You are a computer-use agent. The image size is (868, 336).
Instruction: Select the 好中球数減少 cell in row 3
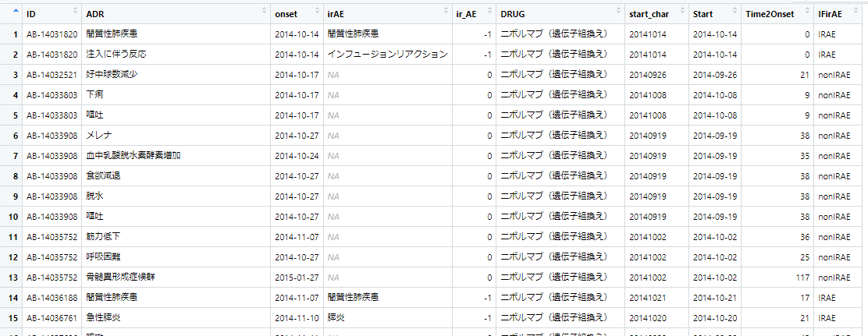click(112, 75)
